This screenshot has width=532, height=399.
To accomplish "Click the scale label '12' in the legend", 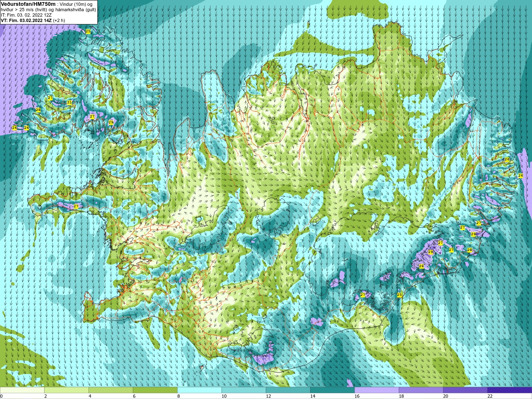I will tap(268, 396).
